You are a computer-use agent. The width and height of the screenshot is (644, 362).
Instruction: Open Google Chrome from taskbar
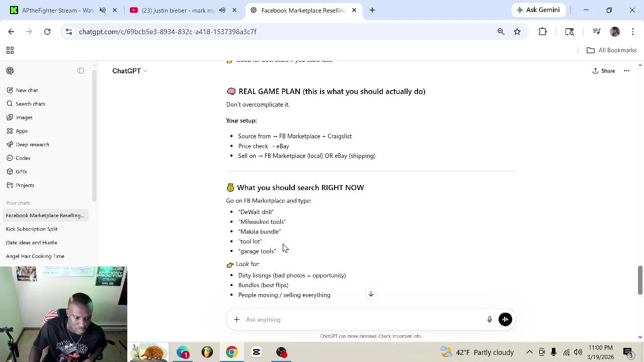(x=232, y=352)
